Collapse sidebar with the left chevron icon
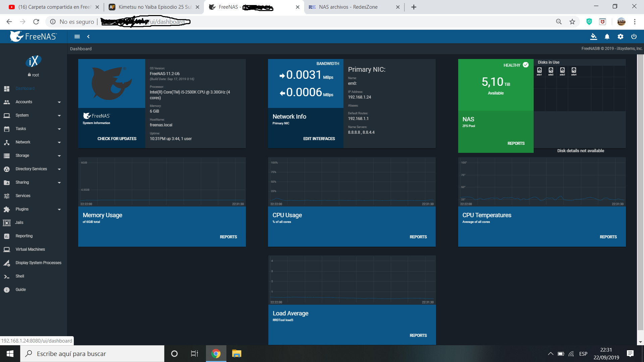The height and width of the screenshot is (362, 644). [x=88, y=37]
